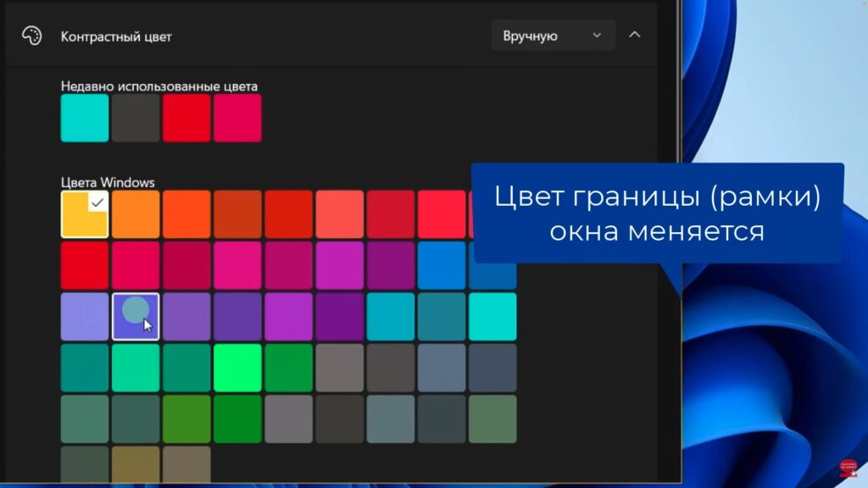Choose the sage green swatch in Windows colors
Screen dimensions: 868x488
(492, 419)
